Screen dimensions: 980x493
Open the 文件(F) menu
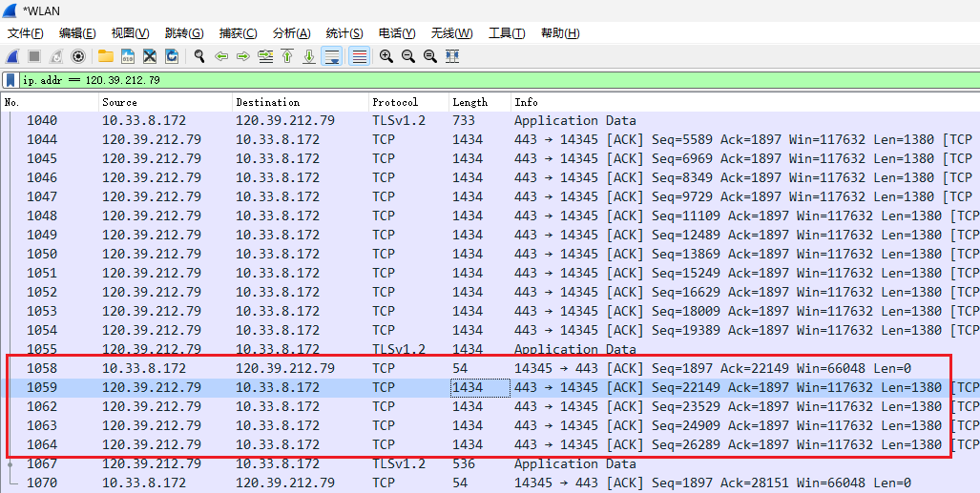tap(26, 33)
